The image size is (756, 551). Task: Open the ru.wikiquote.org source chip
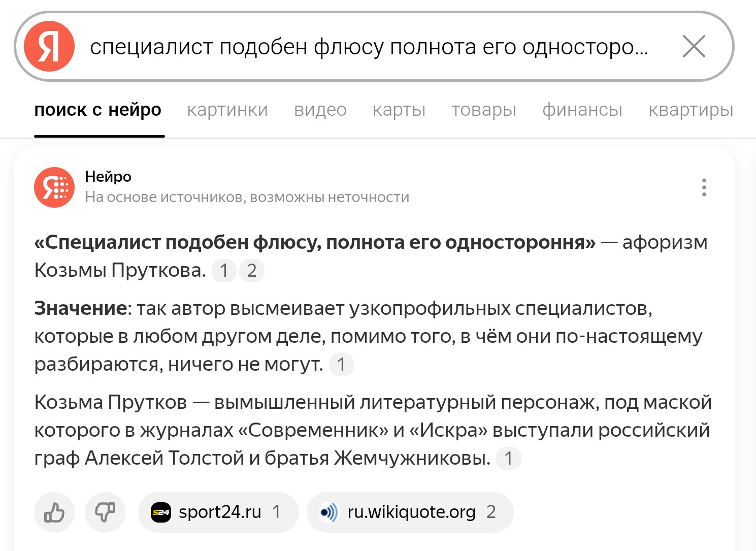click(410, 512)
